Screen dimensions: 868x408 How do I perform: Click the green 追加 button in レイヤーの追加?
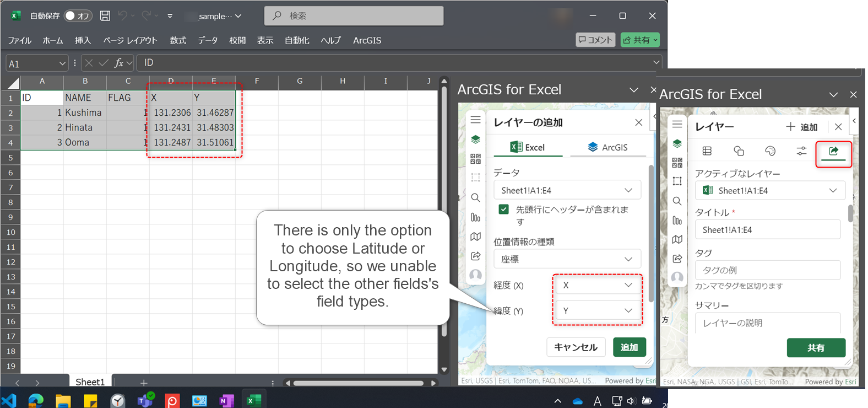tap(630, 347)
